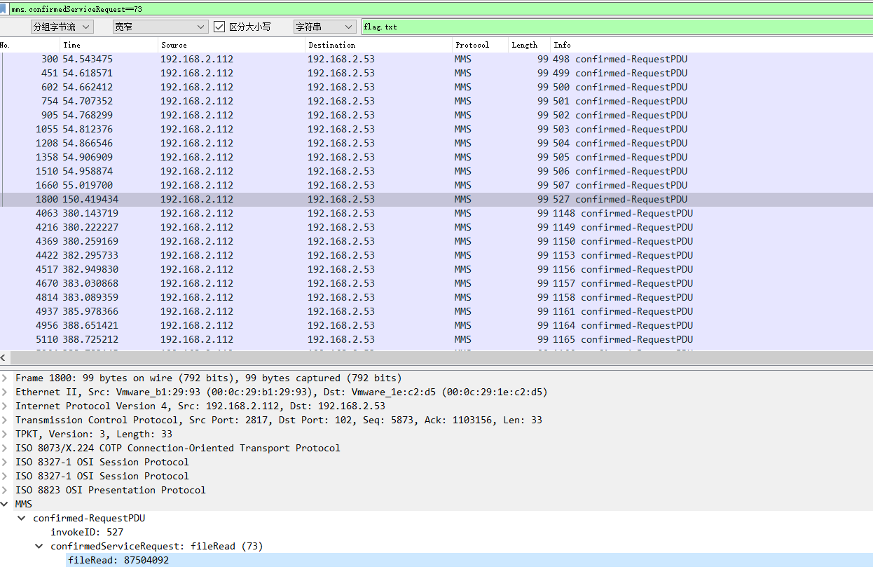This screenshot has height=588, width=873.
Task: Expand the first ISO 8327-1 OSI Session row
Action: pyautogui.click(x=5, y=462)
